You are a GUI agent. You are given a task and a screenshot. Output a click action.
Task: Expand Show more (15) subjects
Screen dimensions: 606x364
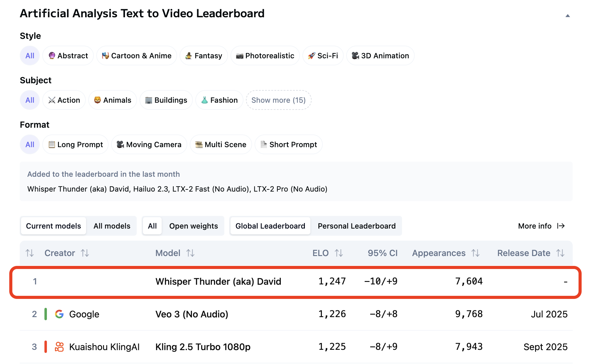[278, 100]
